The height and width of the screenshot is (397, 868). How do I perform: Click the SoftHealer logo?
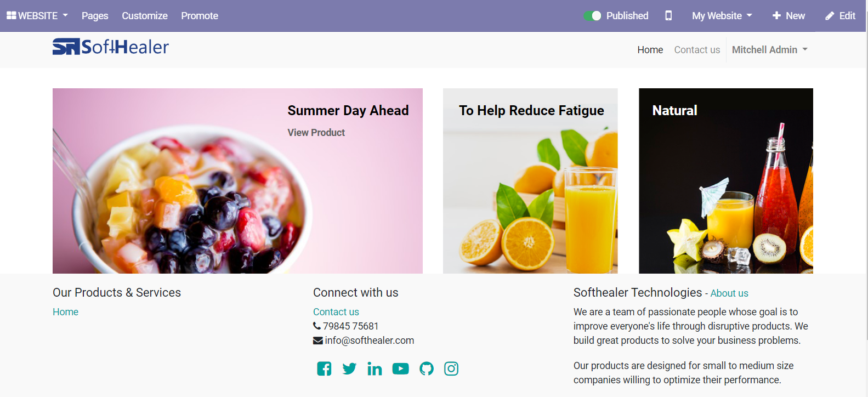pos(111,47)
